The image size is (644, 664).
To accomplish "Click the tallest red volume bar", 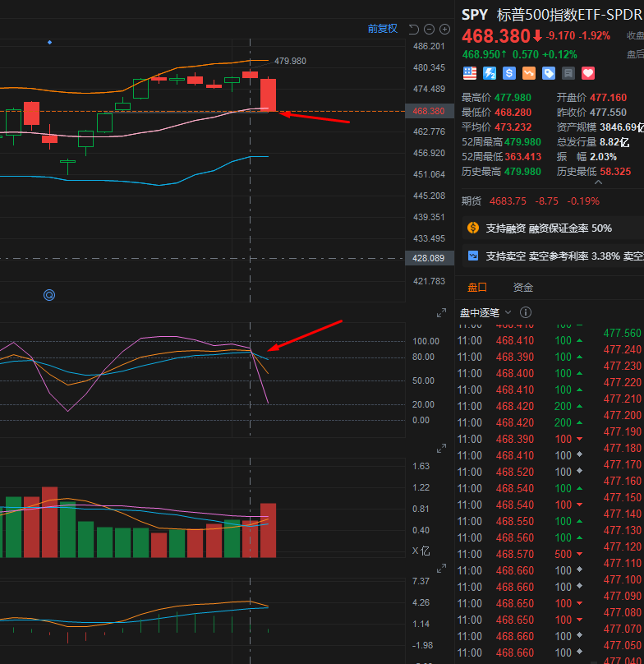I will click(x=49, y=522).
